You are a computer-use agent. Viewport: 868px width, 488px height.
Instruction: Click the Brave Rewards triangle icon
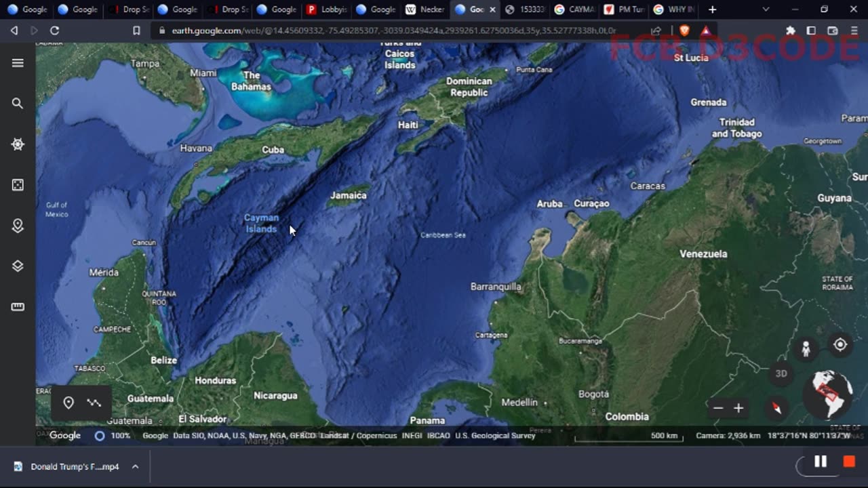point(706,30)
